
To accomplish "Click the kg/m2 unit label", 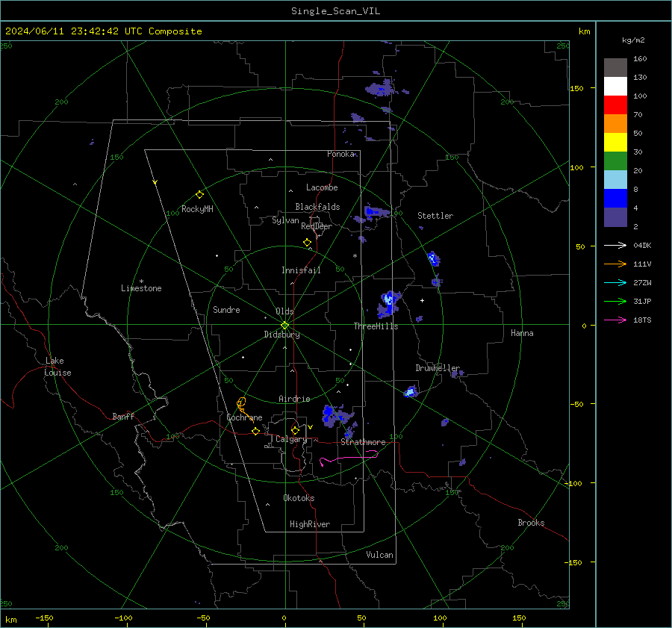I will (x=633, y=40).
